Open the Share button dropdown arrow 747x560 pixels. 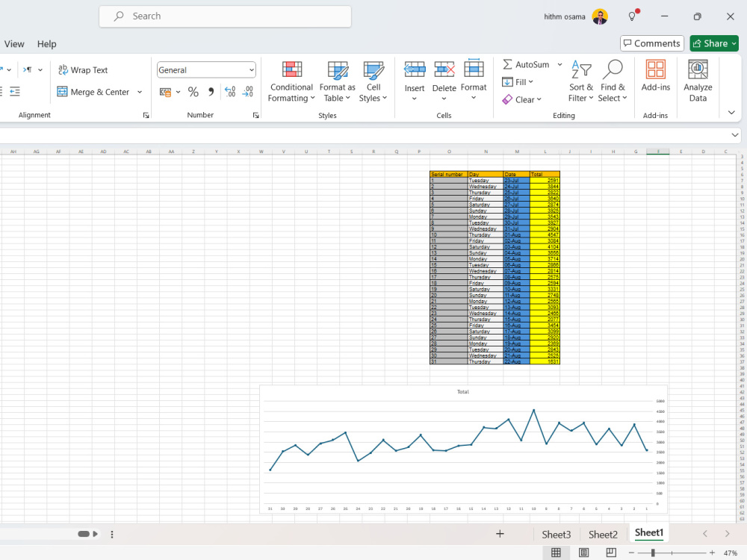click(x=734, y=43)
